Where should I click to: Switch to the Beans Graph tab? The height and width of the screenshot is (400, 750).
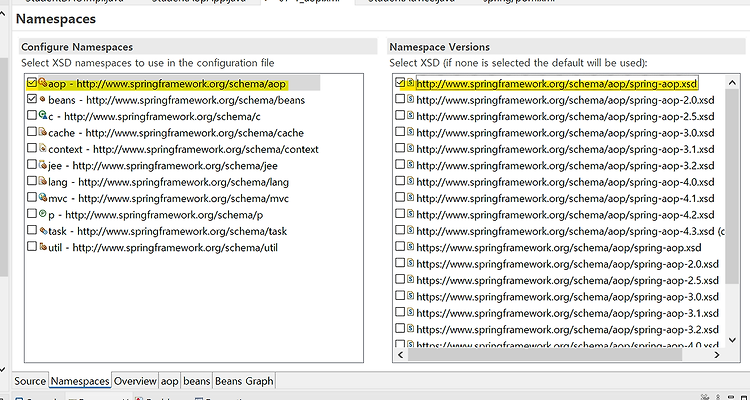(x=244, y=381)
